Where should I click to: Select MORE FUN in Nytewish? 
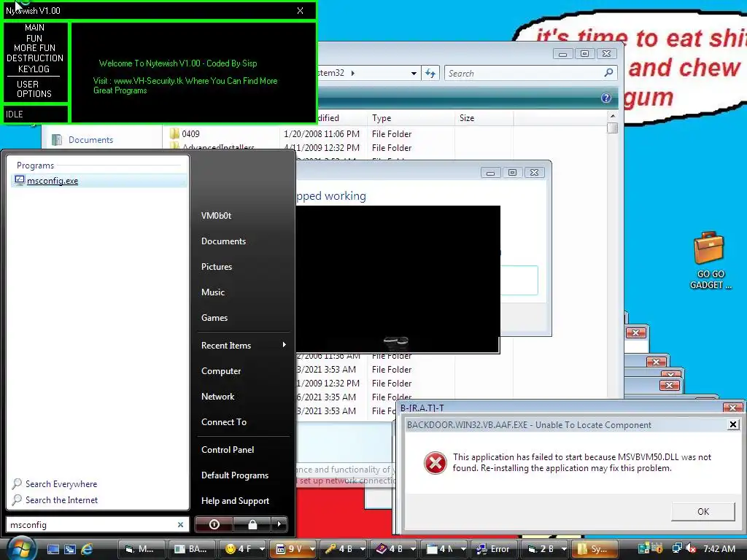(34, 48)
